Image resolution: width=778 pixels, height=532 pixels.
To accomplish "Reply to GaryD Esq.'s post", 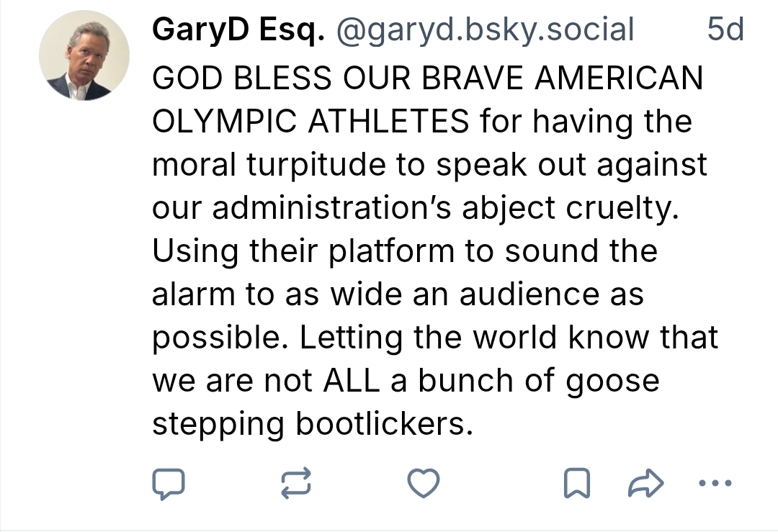I will tap(168, 483).
